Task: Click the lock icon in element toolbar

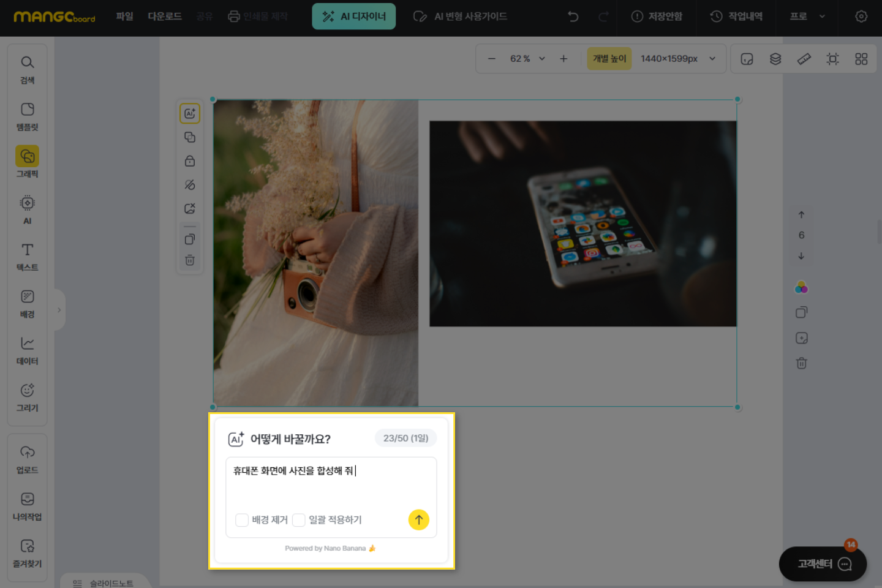Action: point(190,161)
